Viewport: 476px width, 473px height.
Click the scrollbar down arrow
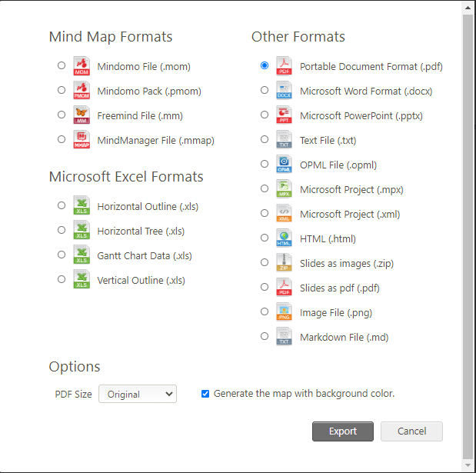[468, 465]
